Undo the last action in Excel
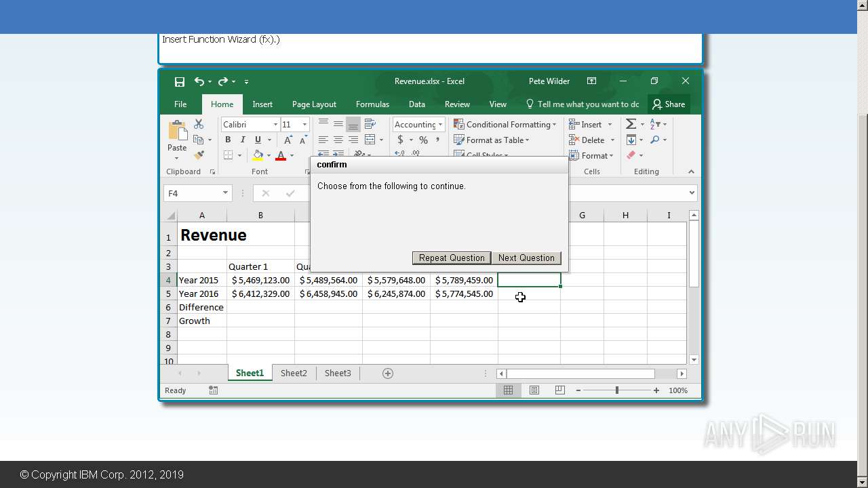Viewport: 868px width, 488px height. [x=199, y=81]
